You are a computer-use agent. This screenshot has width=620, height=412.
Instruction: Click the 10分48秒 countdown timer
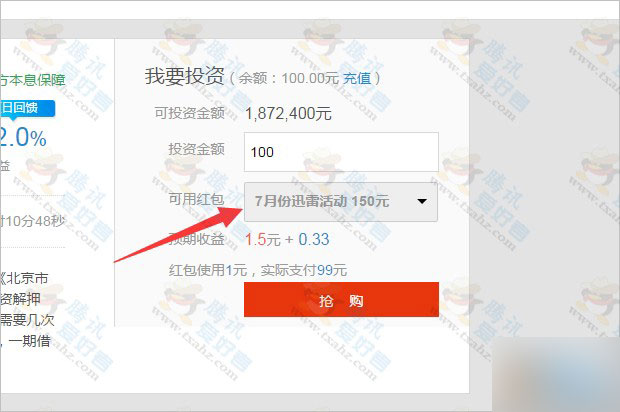click(35, 221)
